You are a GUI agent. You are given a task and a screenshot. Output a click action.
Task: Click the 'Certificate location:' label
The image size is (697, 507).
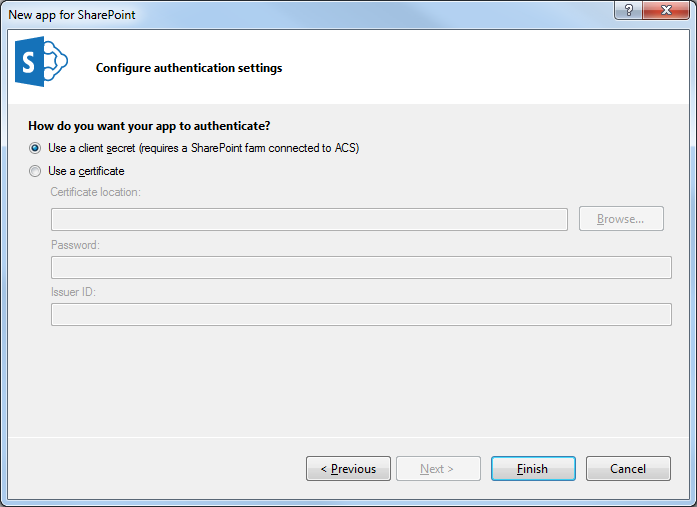click(96, 192)
